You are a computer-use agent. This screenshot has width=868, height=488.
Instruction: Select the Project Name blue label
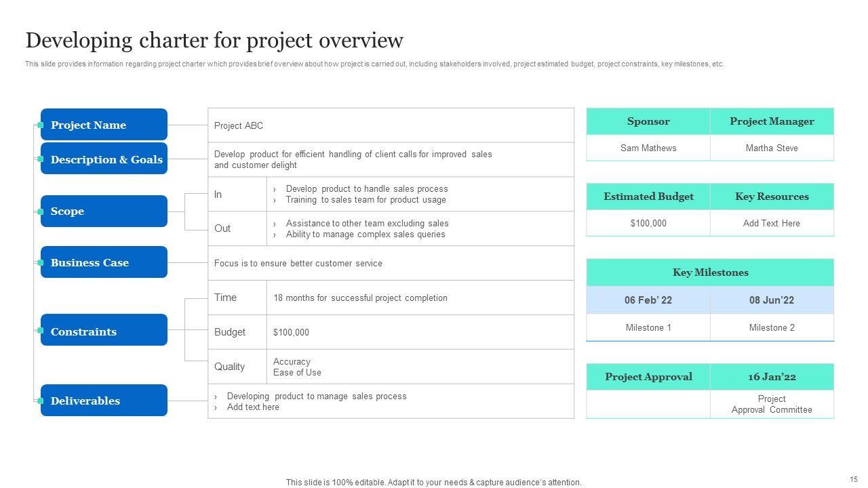[x=104, y=125]
